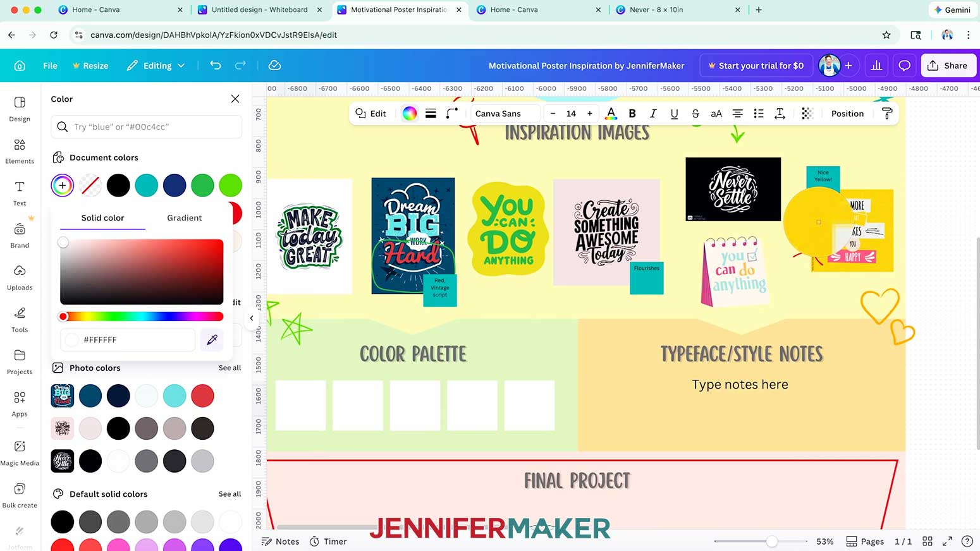Open the Design panel in the sidebar

pyautogui.click(x=20, y=109)
